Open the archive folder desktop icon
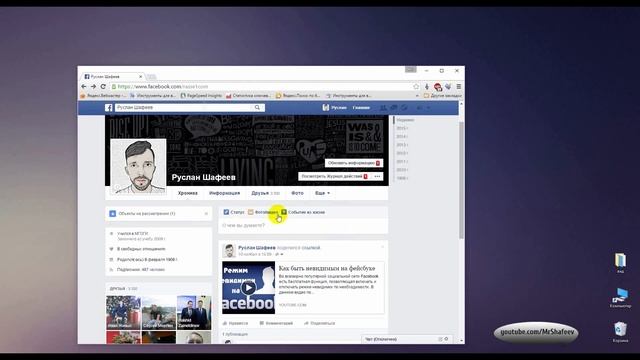This screenshot has width=640, height=360. [x=620, y=263]
